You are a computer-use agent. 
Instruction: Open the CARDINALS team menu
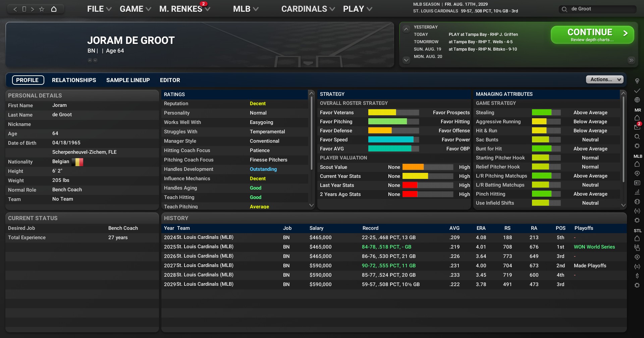(308, 9)
